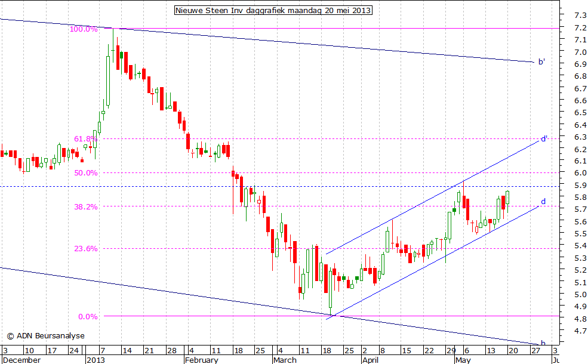The image size is (588, 364).
Task: Click the date tick 29 in April
Action: [x=451, y=351]
